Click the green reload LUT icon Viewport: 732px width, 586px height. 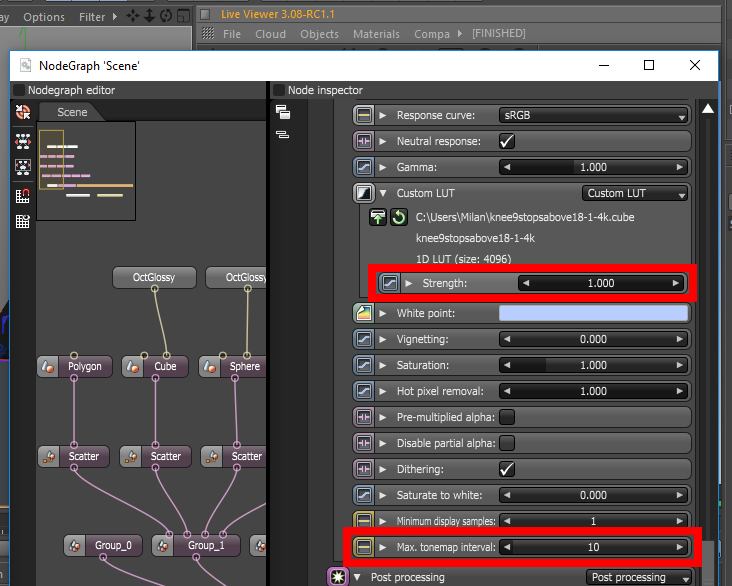[x=399, y=217]
